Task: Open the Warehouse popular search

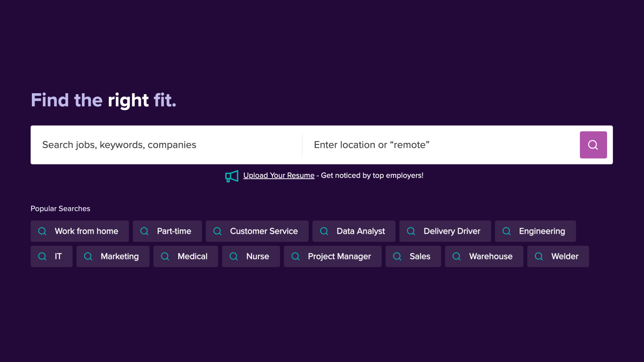Action: click(x=484, y=256)
